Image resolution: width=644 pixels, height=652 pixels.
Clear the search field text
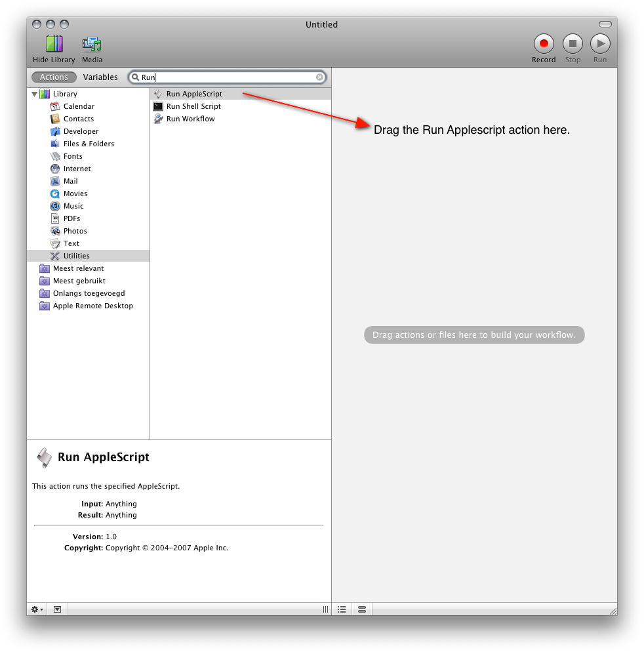pyautogui.click(x=319, y=77)
